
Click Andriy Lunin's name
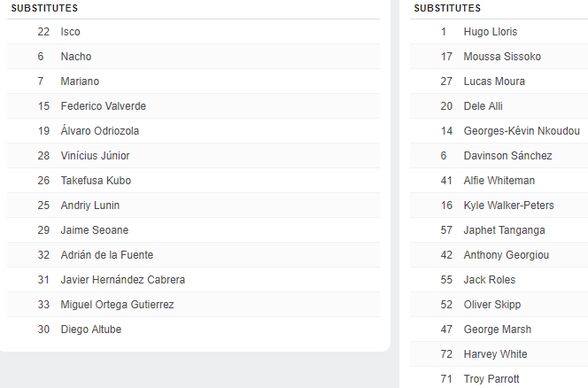90,206
